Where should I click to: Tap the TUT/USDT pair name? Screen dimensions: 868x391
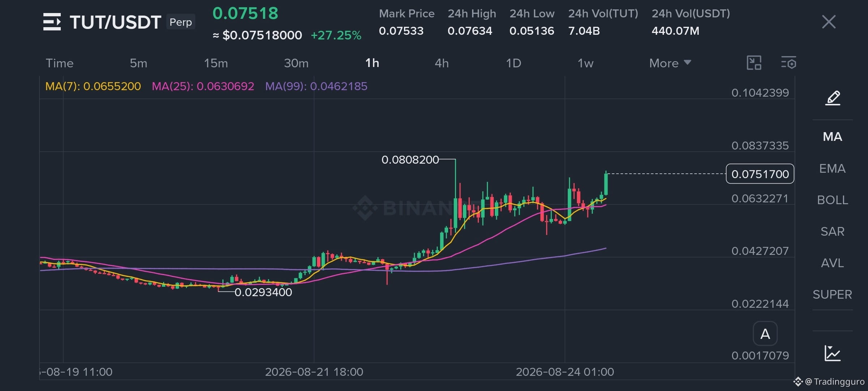(115, 22)
